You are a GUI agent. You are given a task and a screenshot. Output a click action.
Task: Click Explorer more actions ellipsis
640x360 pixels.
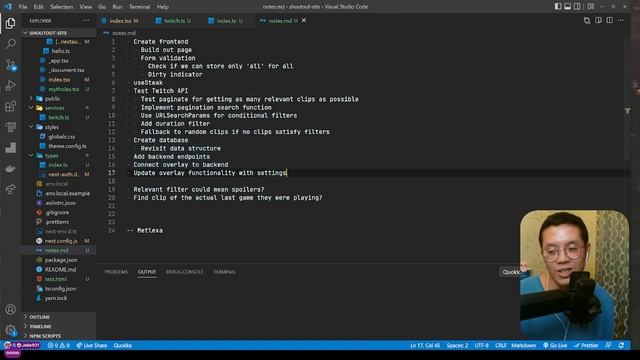pyautogui.click(x=86, y=20)
